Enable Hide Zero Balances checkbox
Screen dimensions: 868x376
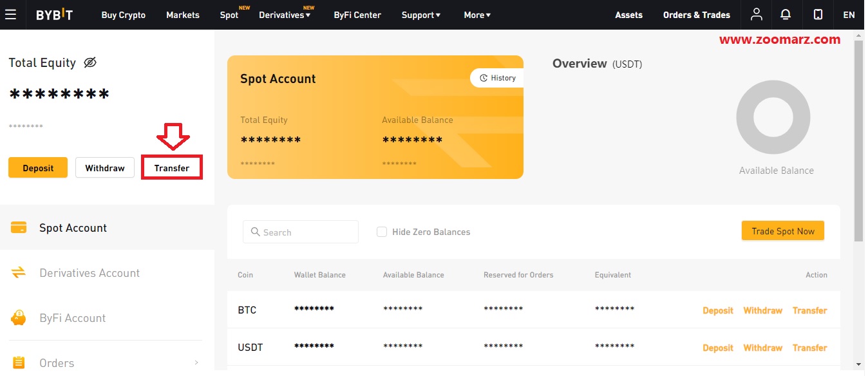(x=382, y=232)
